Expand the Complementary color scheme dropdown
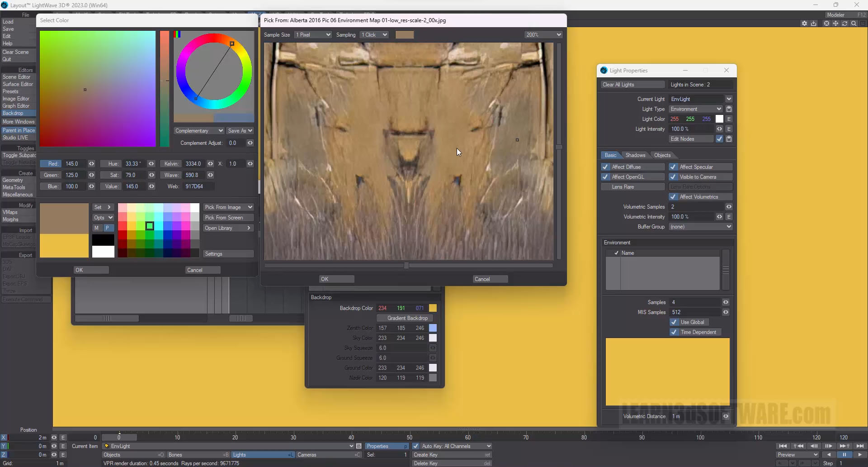Viewport: 868px width, 467px height. pyautogui.click(x=199, y=131)
